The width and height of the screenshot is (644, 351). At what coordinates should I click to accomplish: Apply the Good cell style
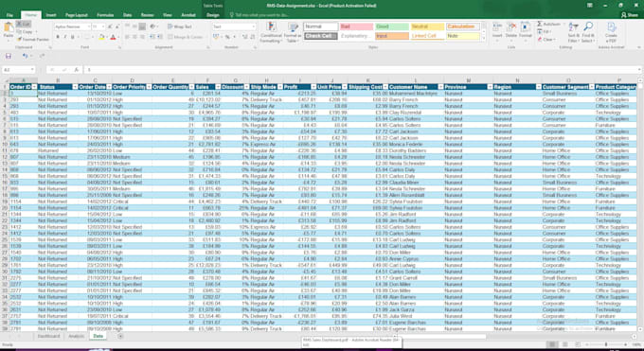[x=391, y=26]
